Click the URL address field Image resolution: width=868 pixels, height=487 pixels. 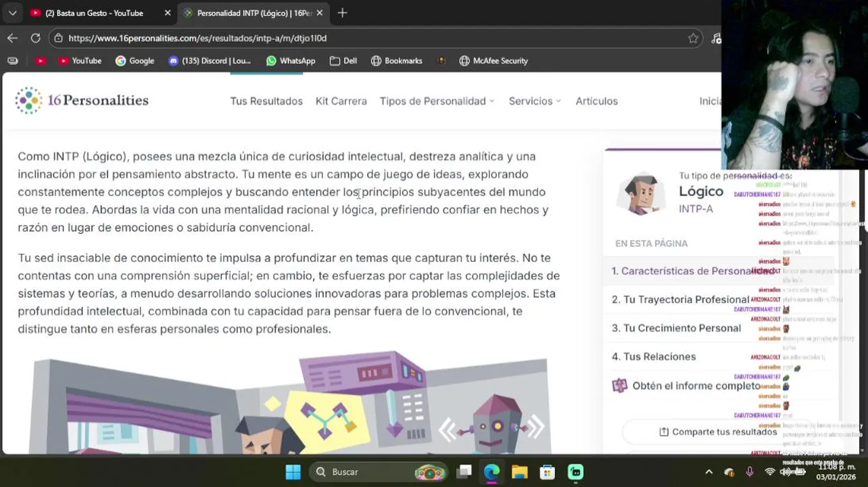[x=375, y=38]
